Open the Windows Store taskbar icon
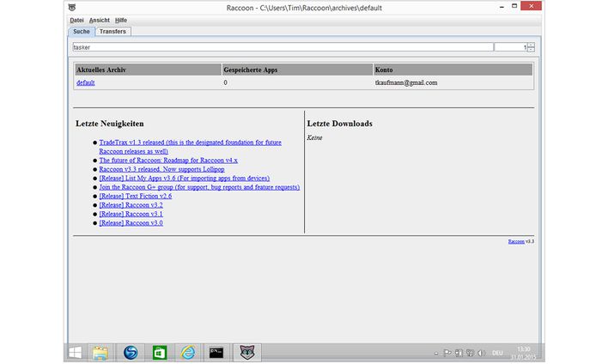Viewport: 608px width, 364px height. 160,353
